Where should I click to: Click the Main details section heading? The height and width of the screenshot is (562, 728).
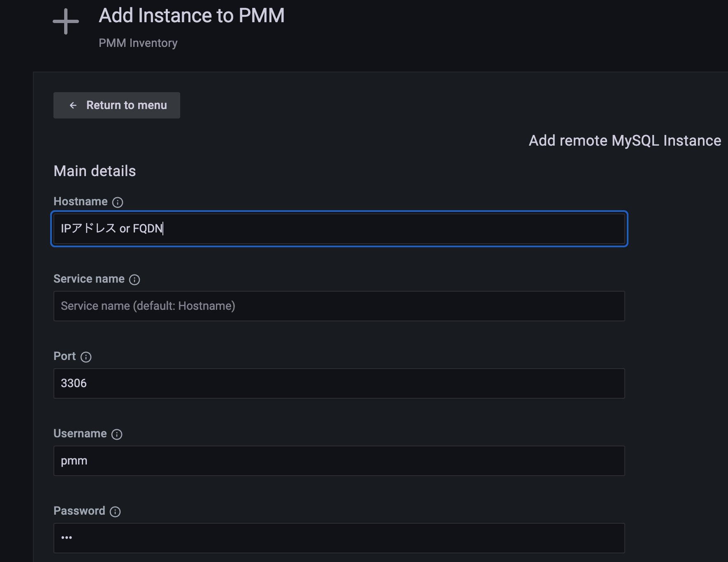tap(95, 171)
